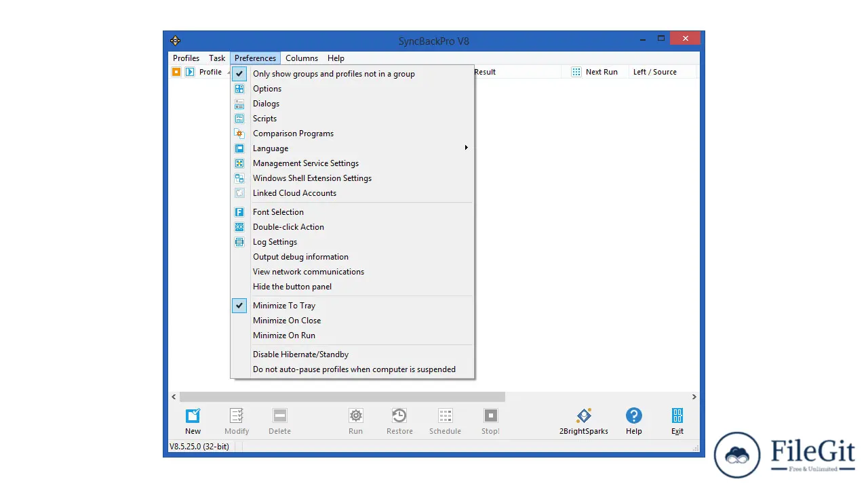Click the Log Settings icon

239,242
